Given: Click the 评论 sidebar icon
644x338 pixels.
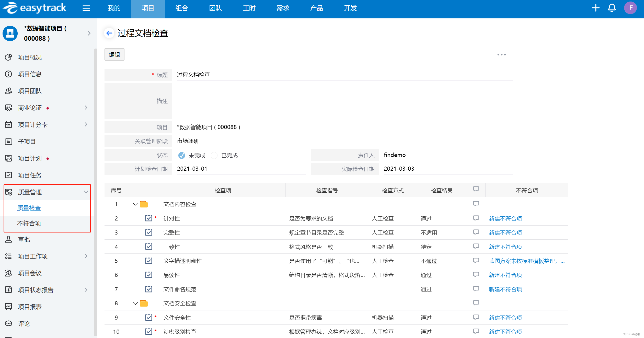Looking at the screenshot, I should (8, 324).
